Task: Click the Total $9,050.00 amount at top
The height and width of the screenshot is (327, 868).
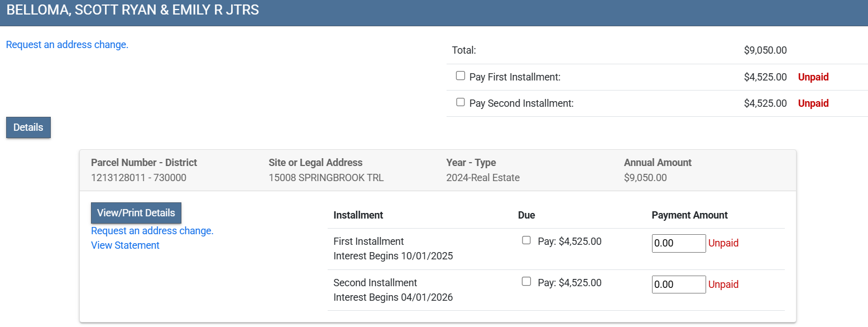Action: tap(765, 50)
